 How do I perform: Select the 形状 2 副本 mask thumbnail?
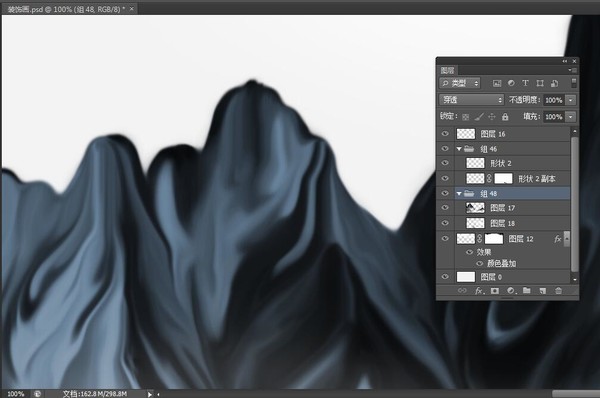coord(503,179)
